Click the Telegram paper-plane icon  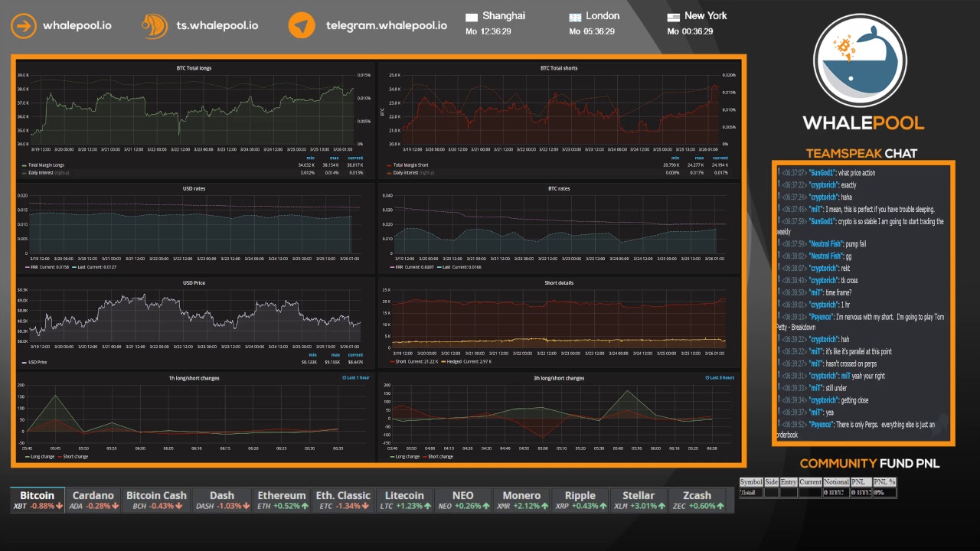coord(302,25)
